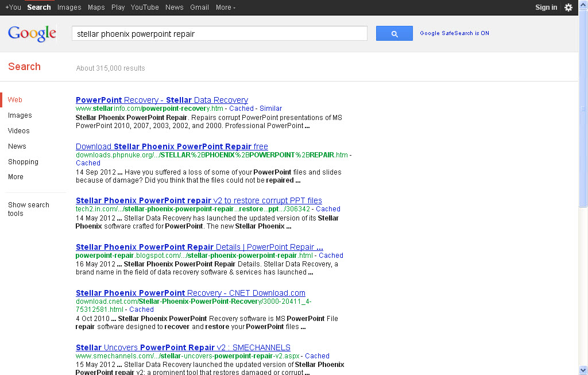Expand More in the left sidebar
588x375 pixels.
coord(16,177)
